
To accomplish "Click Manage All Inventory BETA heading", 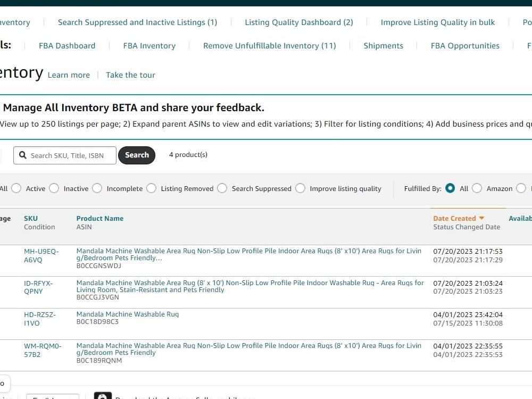I will pyautogui.click(x=134, y=107).
